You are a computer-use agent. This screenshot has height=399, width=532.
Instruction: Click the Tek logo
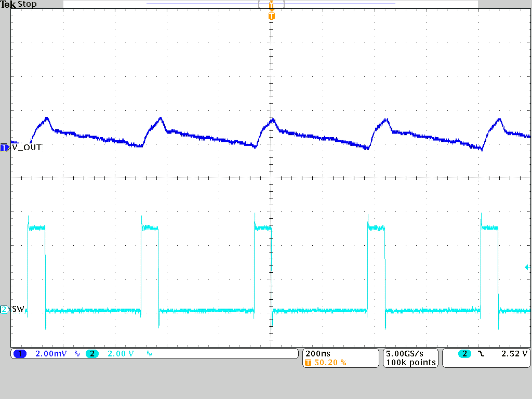[8, 4]
